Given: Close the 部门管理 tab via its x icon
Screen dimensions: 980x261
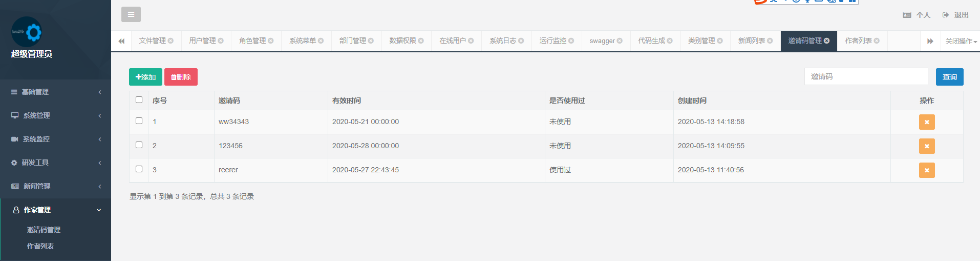Looking at the screenshot, I should coord(371,41).
